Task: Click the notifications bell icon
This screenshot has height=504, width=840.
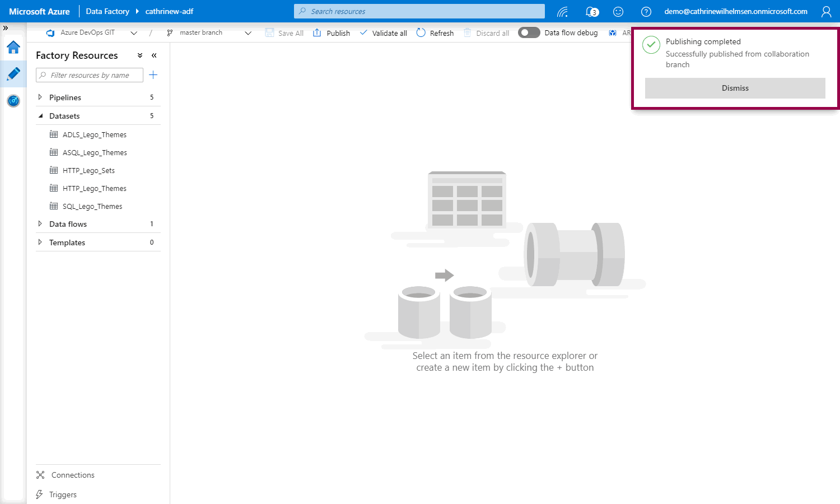Action: click(591, 12)
